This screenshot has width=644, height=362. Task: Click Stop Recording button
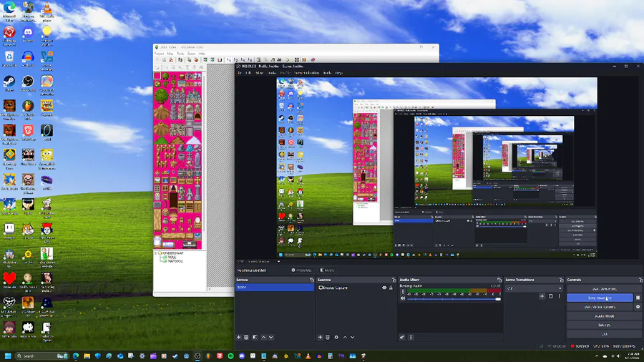click(x=600, y=298)
